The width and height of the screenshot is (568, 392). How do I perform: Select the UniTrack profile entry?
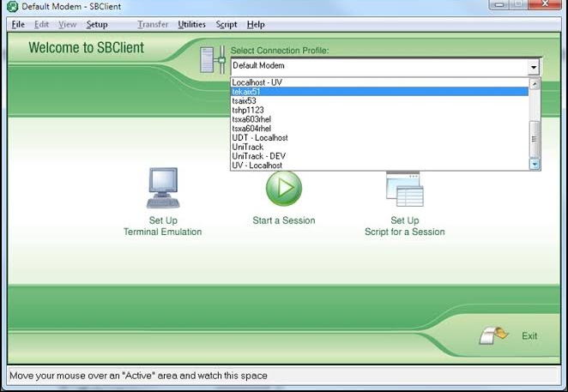(379, 147)
